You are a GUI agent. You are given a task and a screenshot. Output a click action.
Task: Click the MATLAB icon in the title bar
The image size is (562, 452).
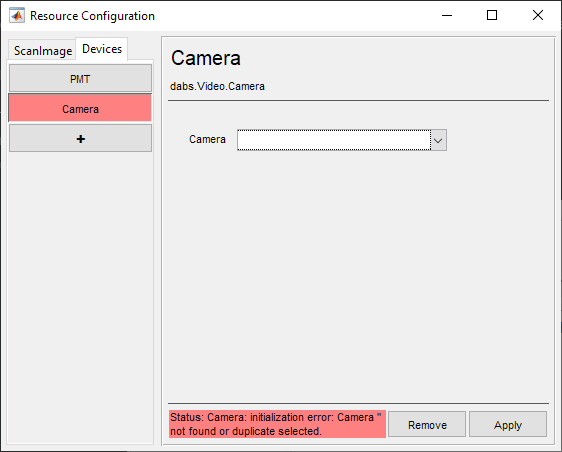tap(17, 16)
